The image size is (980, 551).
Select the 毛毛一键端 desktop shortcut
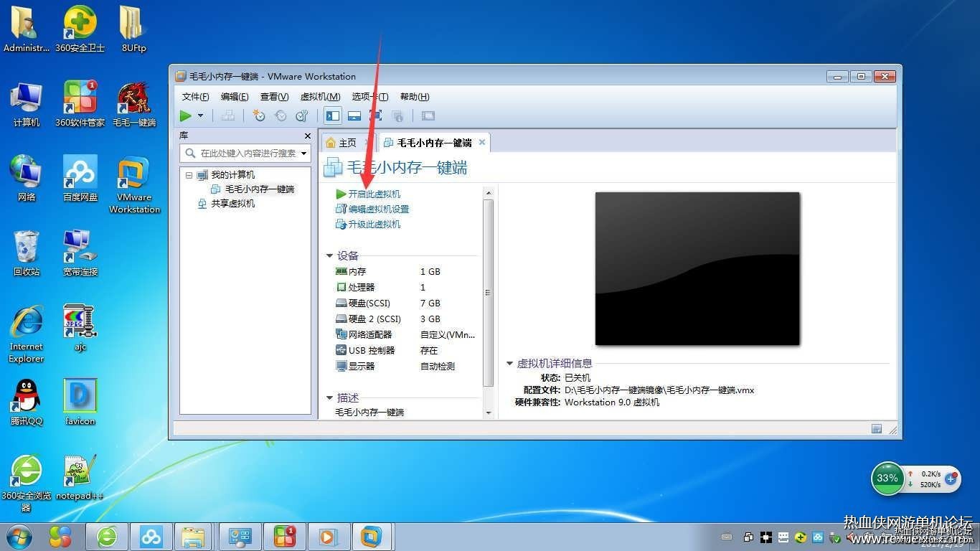[x=134, y=105]
